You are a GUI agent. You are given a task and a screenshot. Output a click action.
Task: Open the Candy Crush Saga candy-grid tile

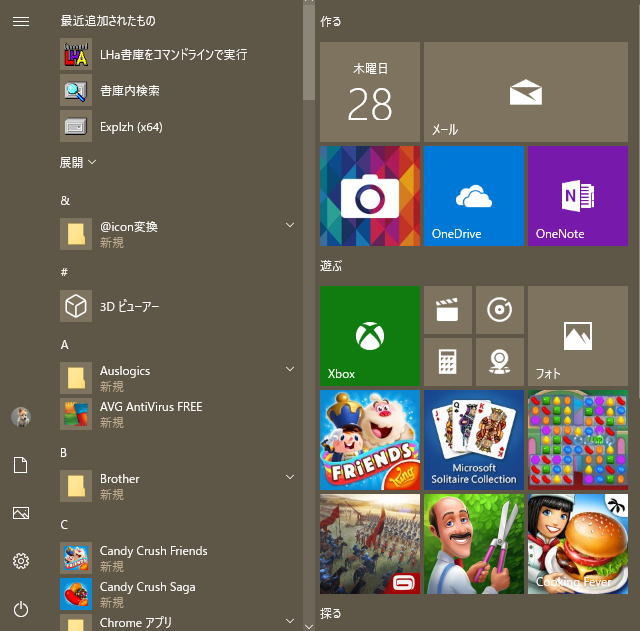click(x=578, y=440)
